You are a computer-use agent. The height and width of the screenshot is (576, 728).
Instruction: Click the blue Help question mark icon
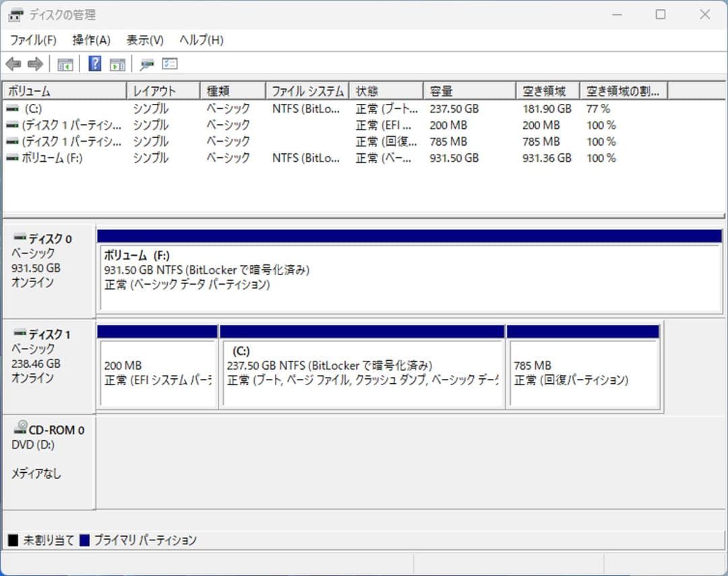(94, 63)
